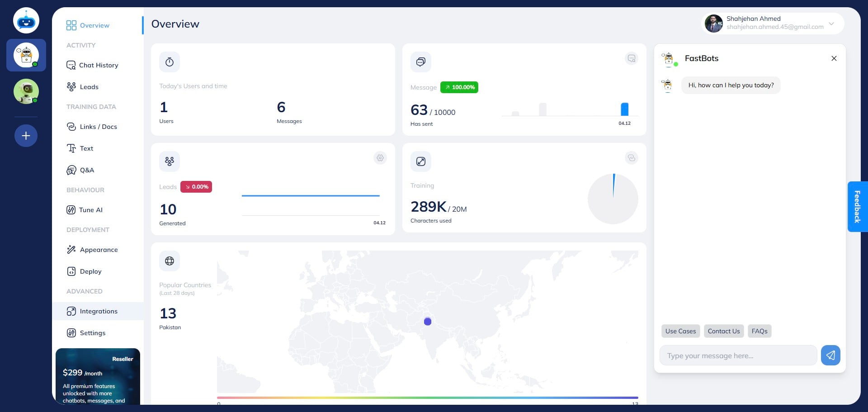Click the chat message input field
Screen dimensions: 868x412
[738, 355]
